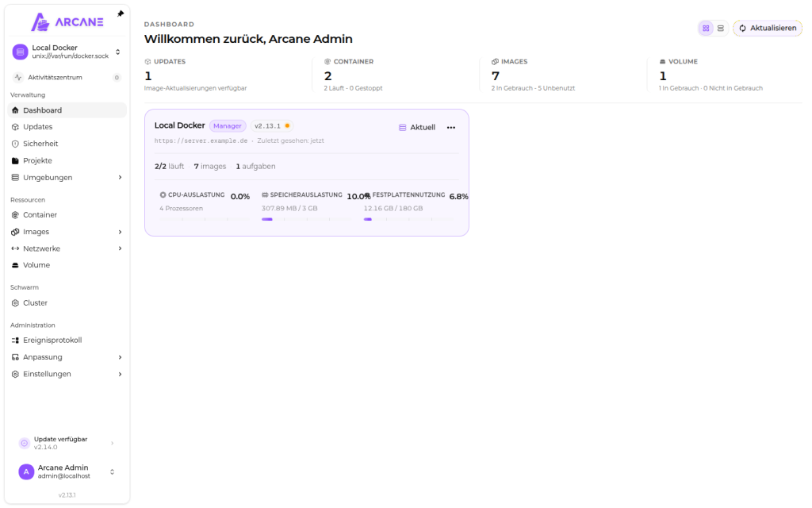The height and width of the screenshot is (508, 812).
Task: Open the Ereignisprotokoll page
Action: 67,340
